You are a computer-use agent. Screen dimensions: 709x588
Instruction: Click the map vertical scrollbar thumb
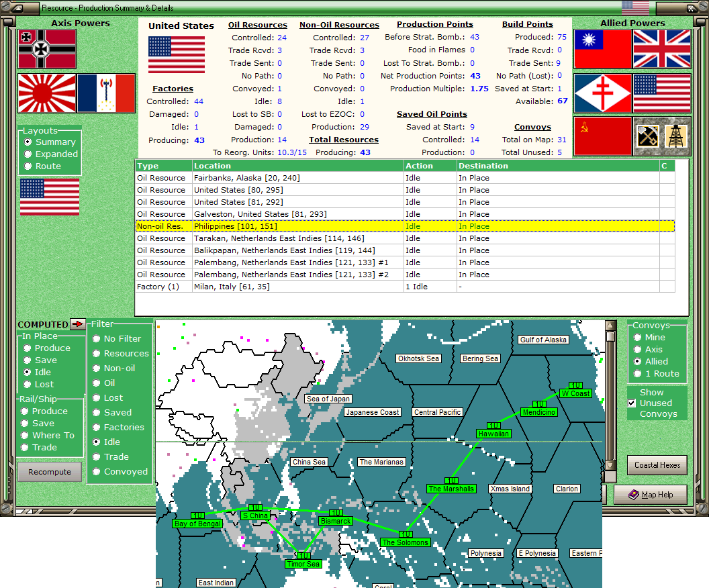coord(610,337)
